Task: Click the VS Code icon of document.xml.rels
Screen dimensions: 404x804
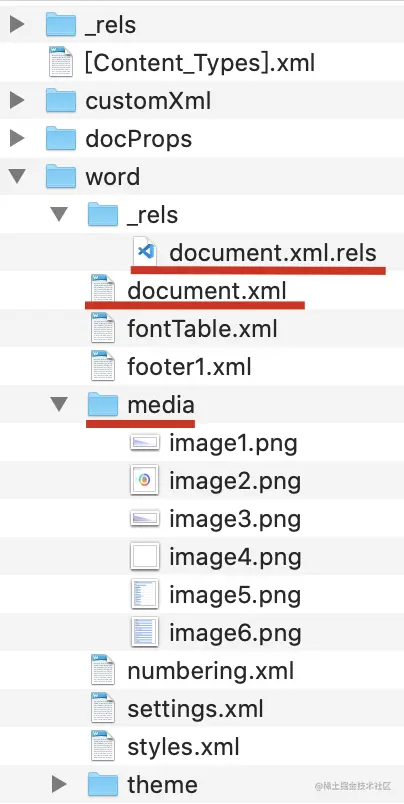Action: [x=145, y=252]
